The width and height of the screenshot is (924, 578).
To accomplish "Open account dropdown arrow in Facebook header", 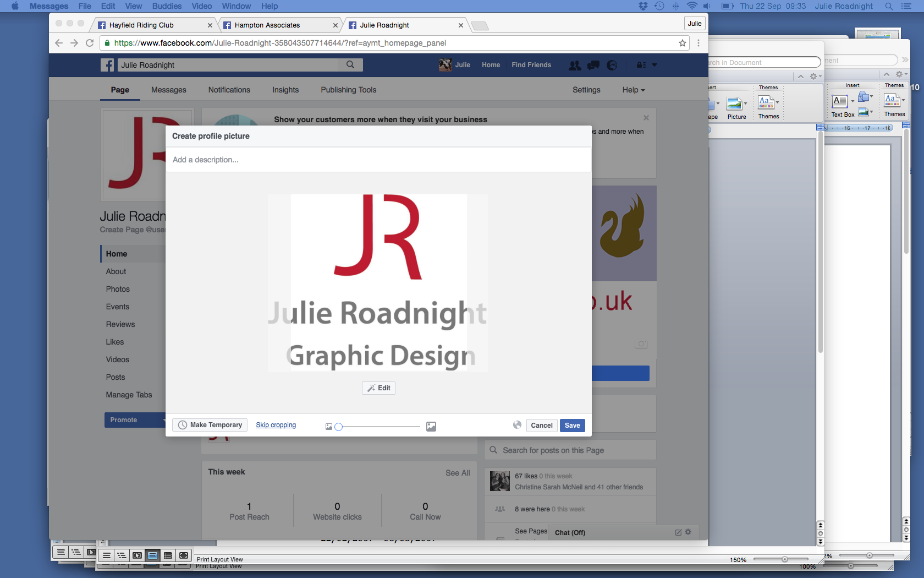I will coord(654,65).
